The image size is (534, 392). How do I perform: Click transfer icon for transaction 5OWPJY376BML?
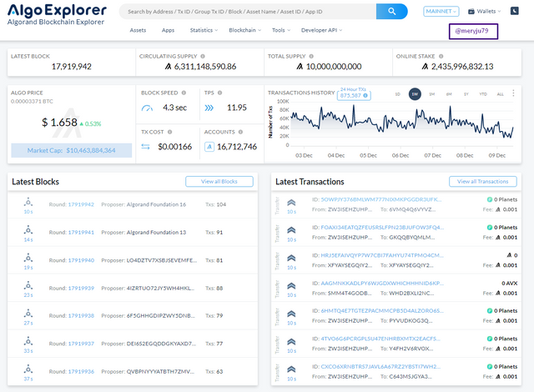pos(291,203)
